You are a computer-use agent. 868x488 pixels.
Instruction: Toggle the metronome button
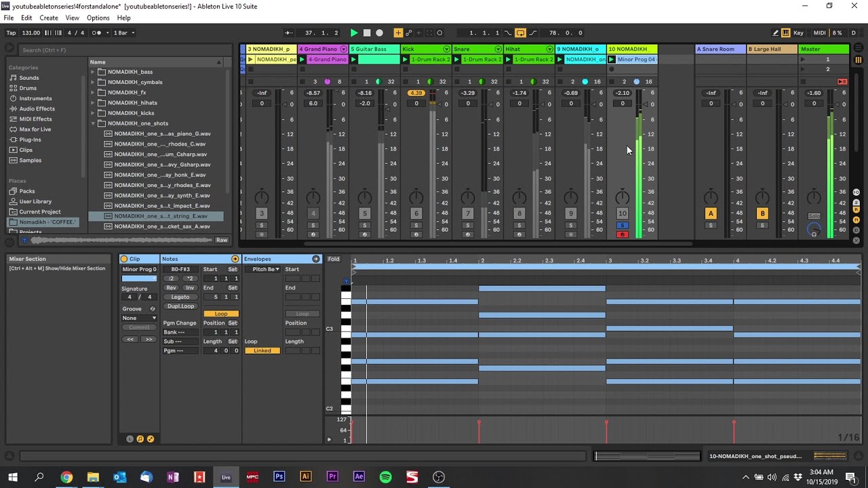click(100, 33)
